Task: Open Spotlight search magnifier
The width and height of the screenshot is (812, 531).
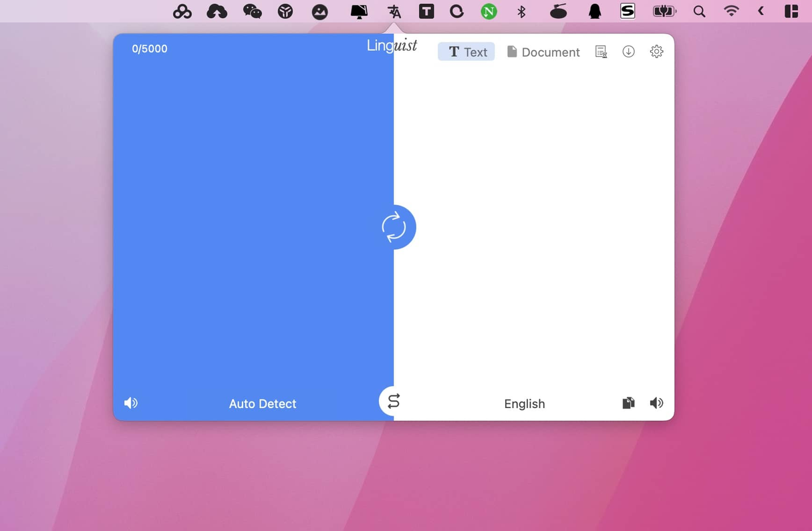Action: [699, 11]
